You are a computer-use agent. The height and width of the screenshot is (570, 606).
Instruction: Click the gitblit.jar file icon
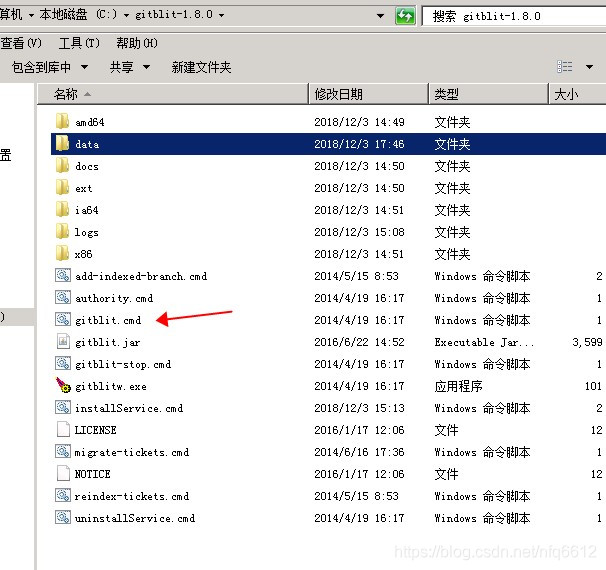coord(63,342)
